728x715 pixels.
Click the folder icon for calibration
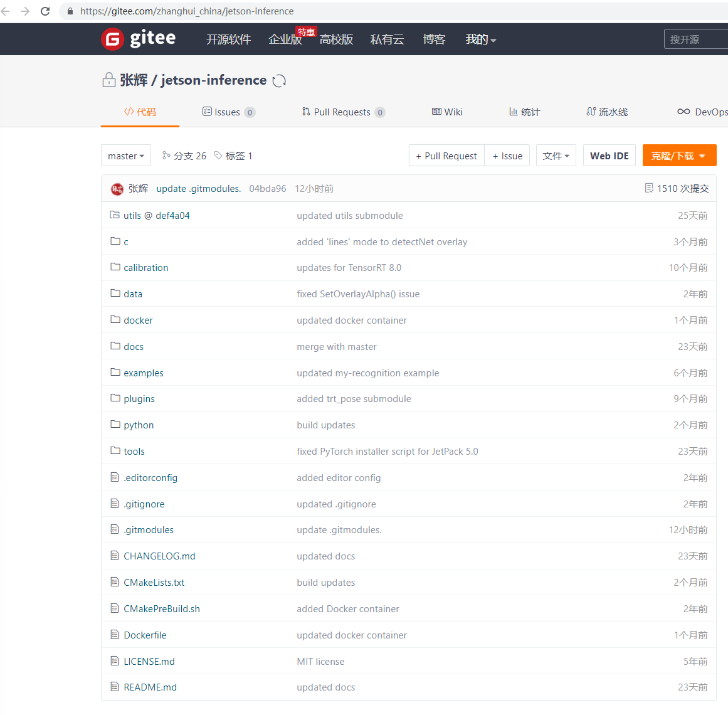(x=115, y=267)
